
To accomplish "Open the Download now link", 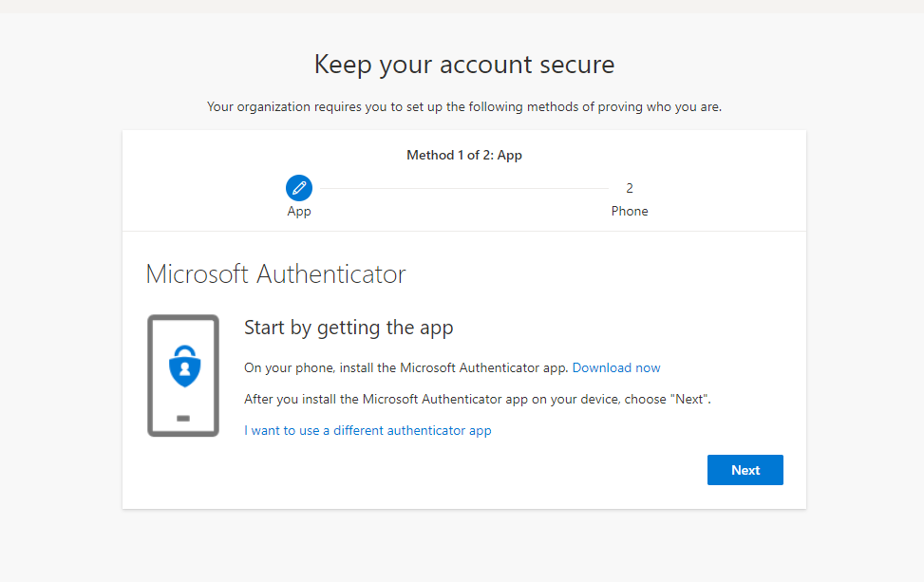I will 616,367.
